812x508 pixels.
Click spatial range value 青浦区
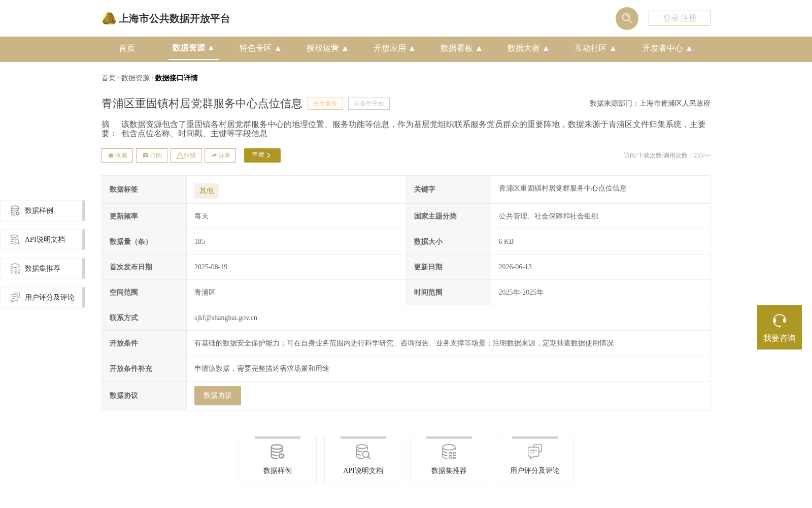point(205,293)
